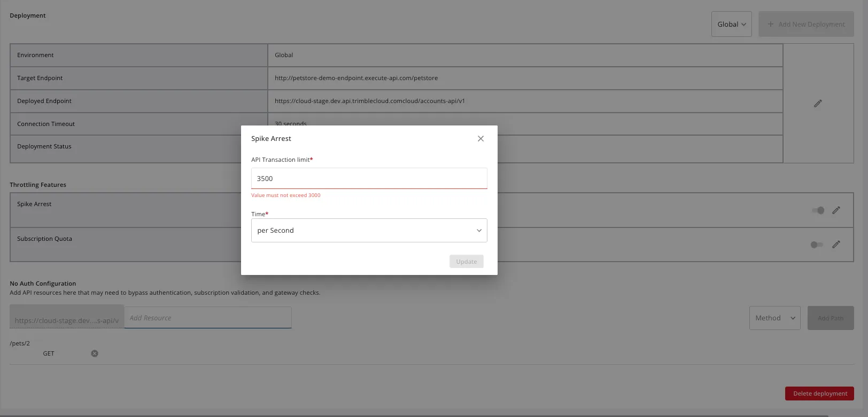Close the Spike Arrest dialog
The image size is (868, 417).
[480, 138]
